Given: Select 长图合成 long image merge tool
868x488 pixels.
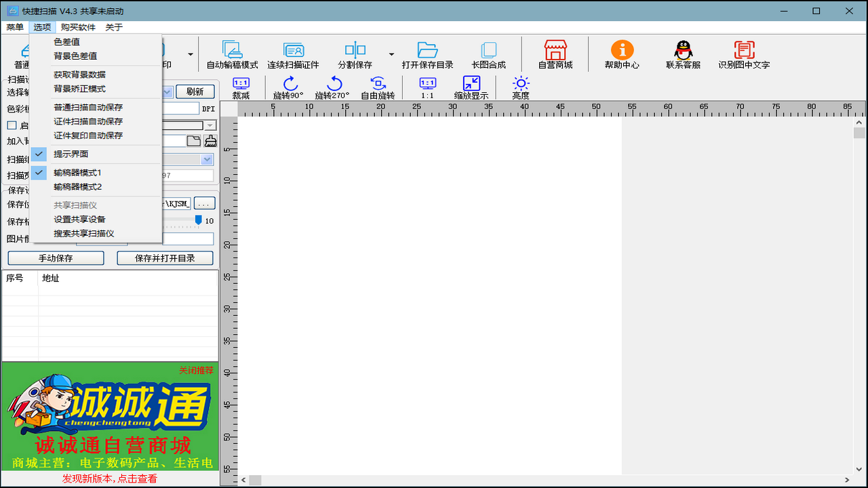Looking at the screenshot, I should click(488, 50).
